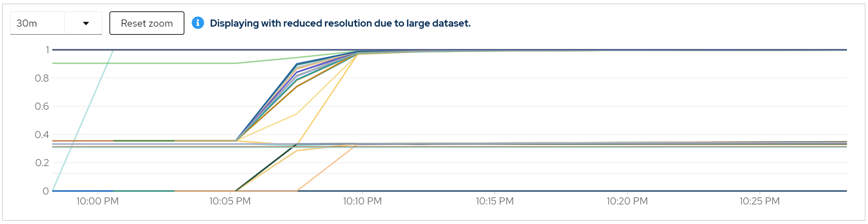868x224 pixels.
Task: Click the 10:15 PM time tick label
Action: [x=495, y=201]
